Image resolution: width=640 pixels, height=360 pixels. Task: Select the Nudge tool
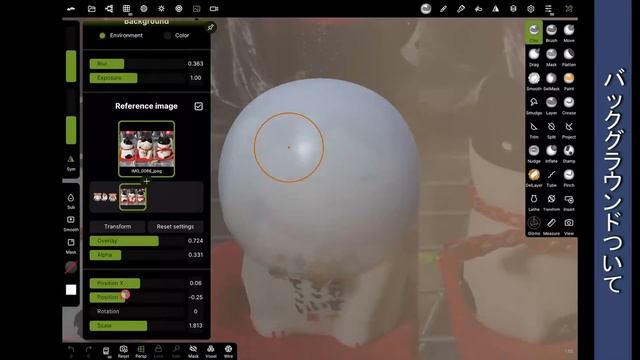point(534,153)
